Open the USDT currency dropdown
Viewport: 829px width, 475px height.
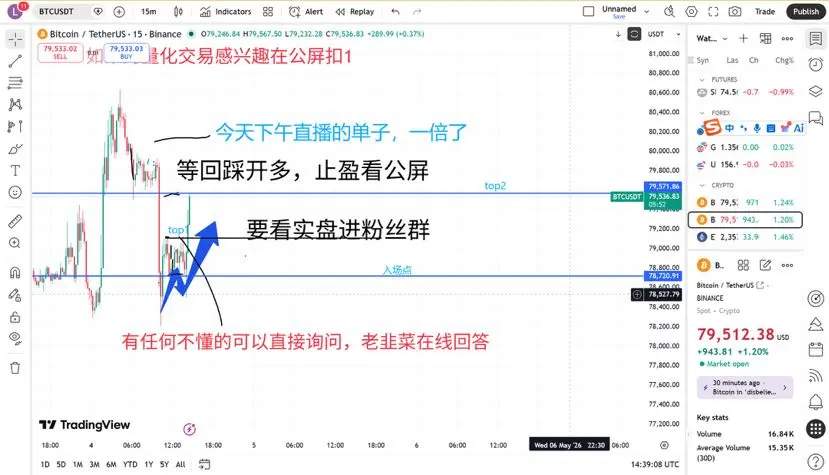[x=664, y=34]
